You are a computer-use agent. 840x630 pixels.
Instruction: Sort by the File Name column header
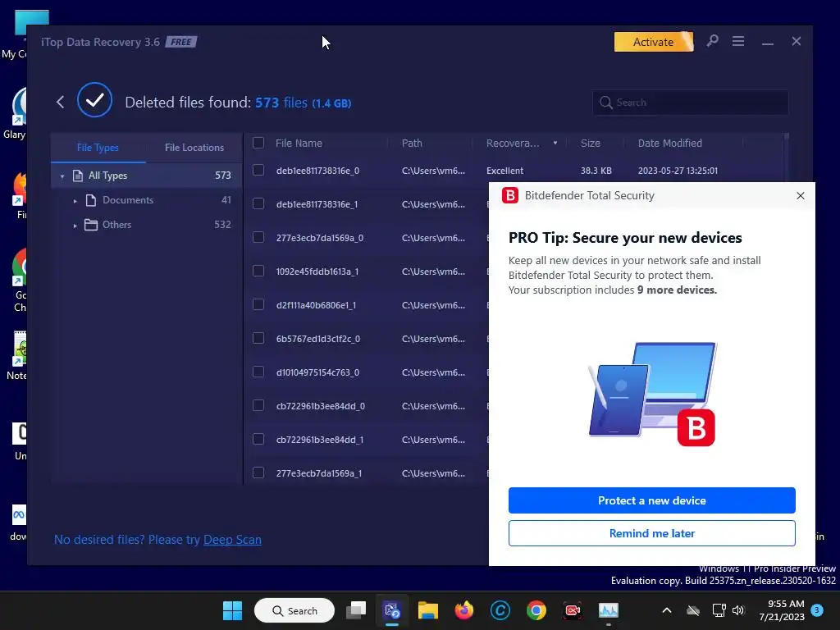click(299, 143)
